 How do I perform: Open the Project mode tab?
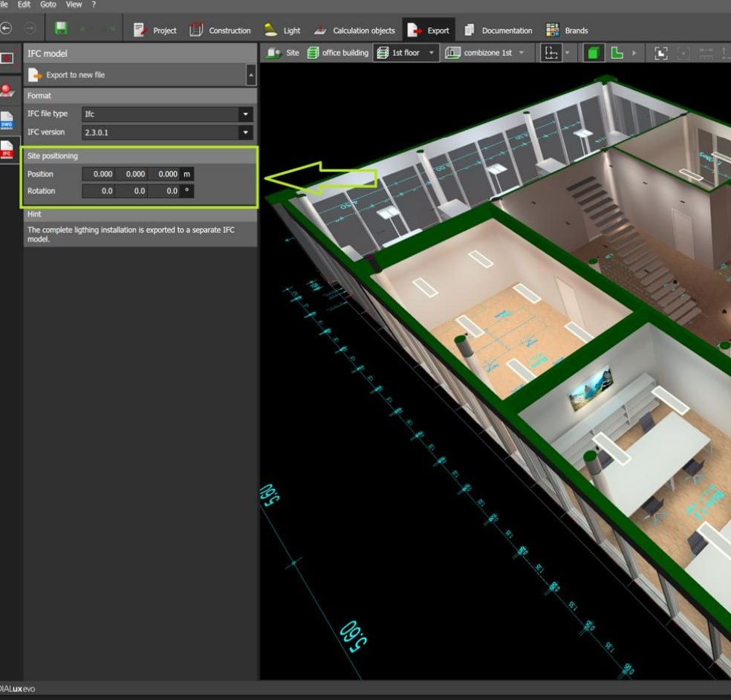pos(155,30)
